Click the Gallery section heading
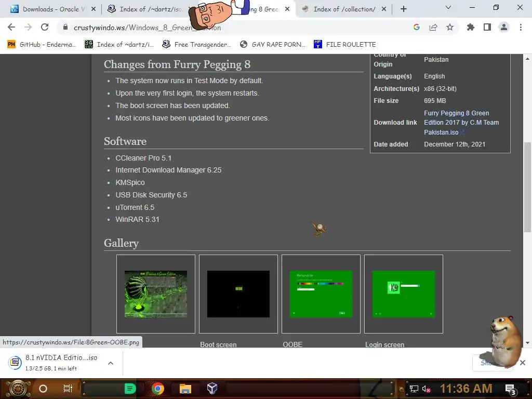The width and height of the screenshot is (532, 399). 121,243
